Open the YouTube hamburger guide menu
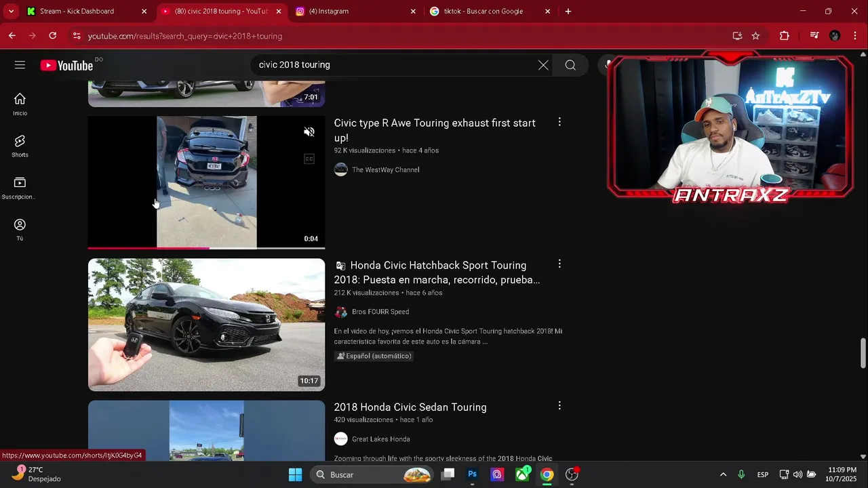The width and height of the screenshot is (868, 488). pyautogui.click(x=20, y=65)
